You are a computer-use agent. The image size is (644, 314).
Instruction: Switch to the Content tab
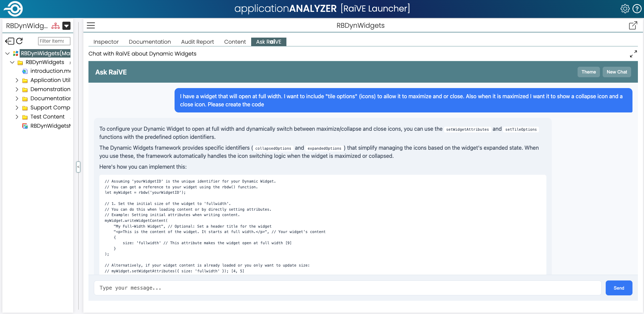[x=235, y=42]
